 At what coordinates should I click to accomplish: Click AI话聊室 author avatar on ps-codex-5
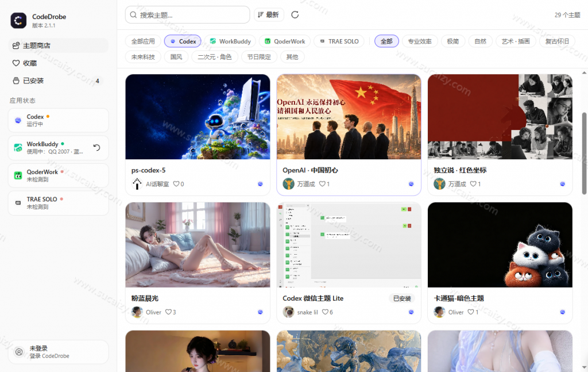coord(137,184)
